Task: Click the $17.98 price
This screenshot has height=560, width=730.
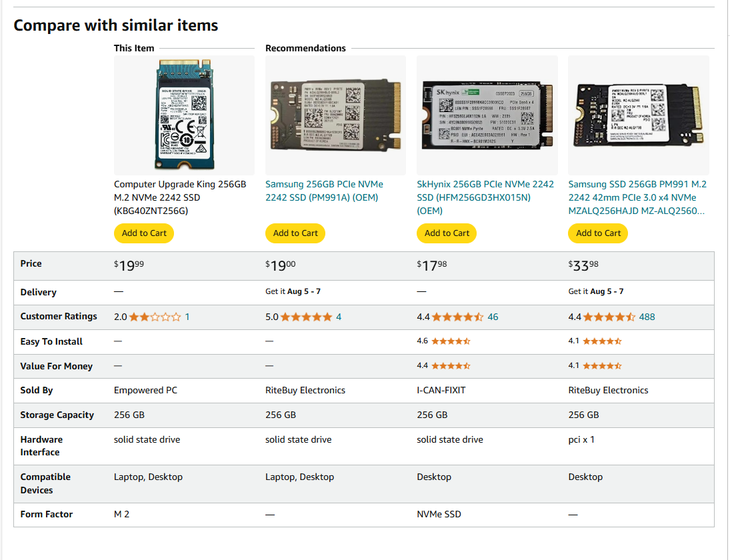Action: click(x=431, y=265)
